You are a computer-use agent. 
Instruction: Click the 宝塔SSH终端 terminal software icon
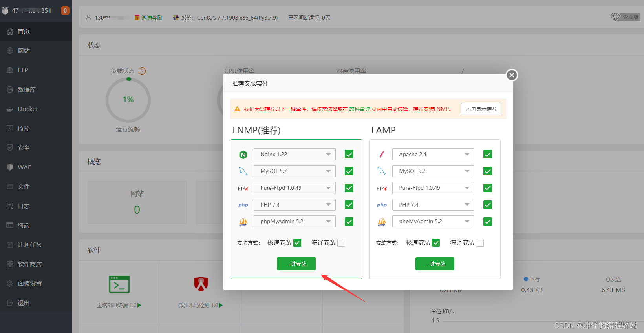(119, 284)
